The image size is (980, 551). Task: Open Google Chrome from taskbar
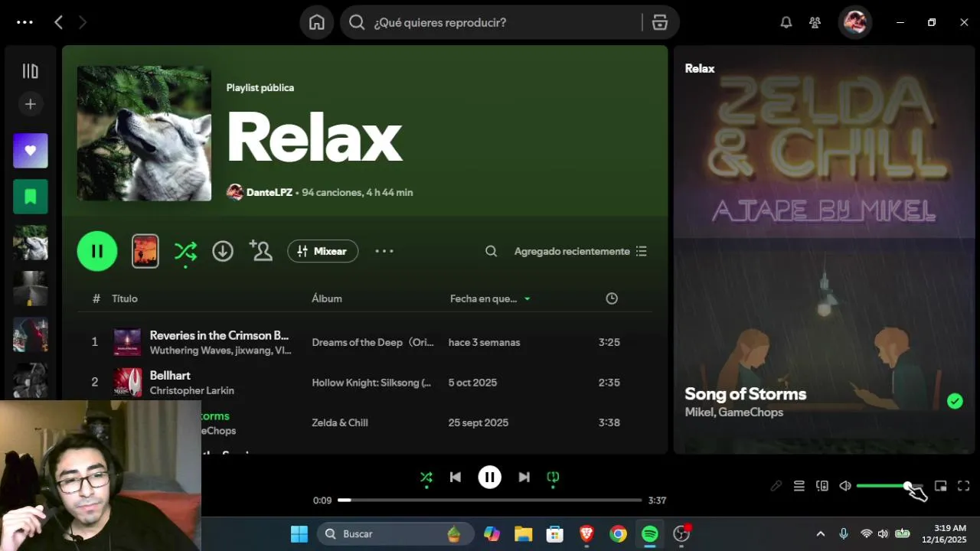[618, 533]
